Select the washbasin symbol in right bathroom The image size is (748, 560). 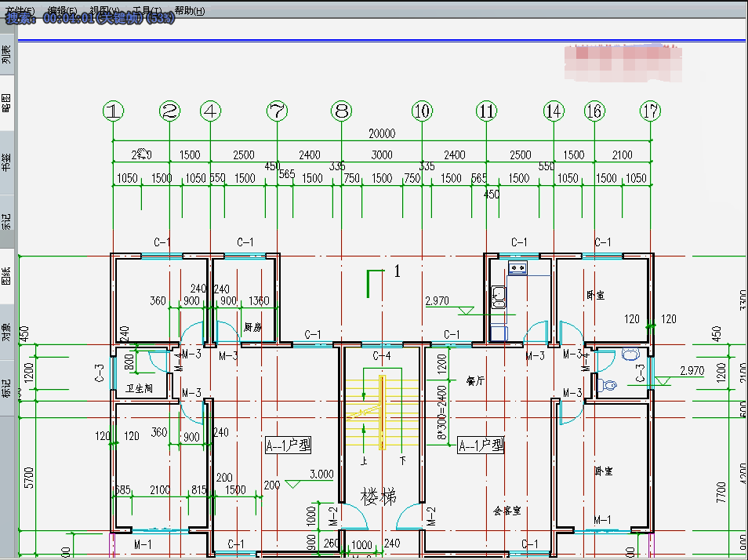[630, 354]
